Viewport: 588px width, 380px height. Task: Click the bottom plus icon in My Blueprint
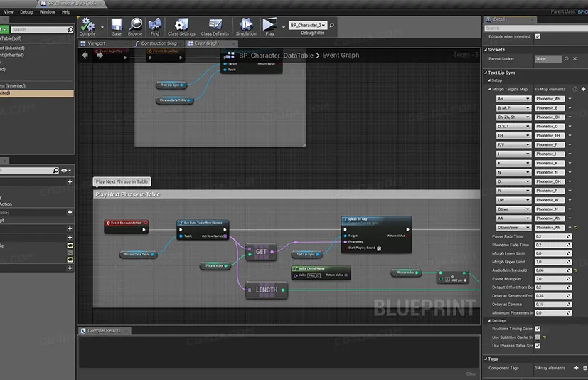click(70, 268)
